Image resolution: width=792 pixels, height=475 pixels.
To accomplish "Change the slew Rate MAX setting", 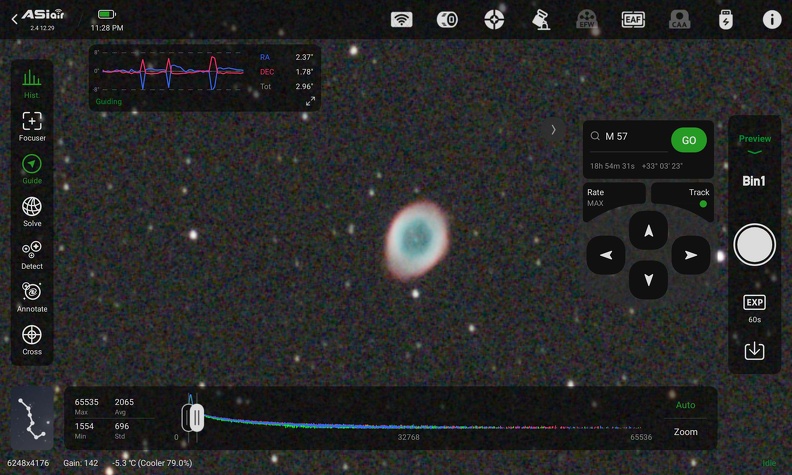I will (613, 198).
